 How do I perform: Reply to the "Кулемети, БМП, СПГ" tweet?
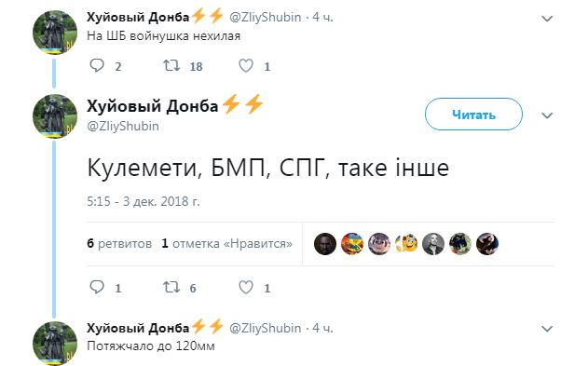pyautogui.click(x=97, y=288)
